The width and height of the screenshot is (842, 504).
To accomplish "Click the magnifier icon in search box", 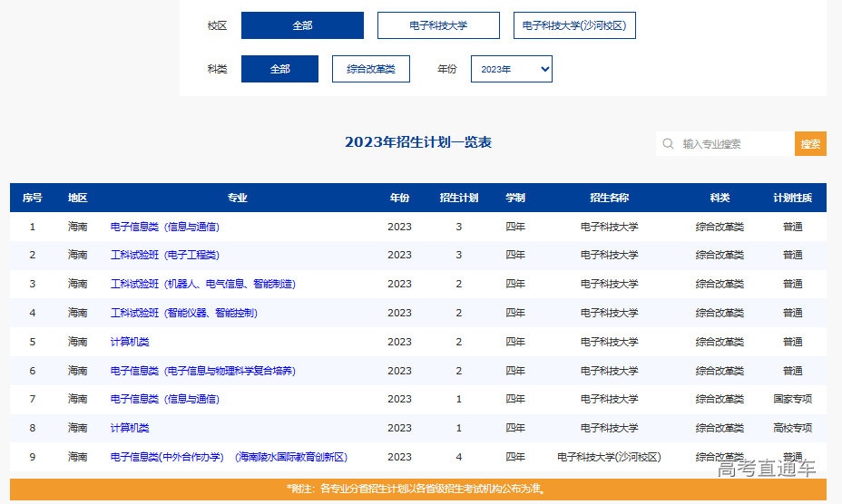I will pyautogui.click(x=668, y=143).
